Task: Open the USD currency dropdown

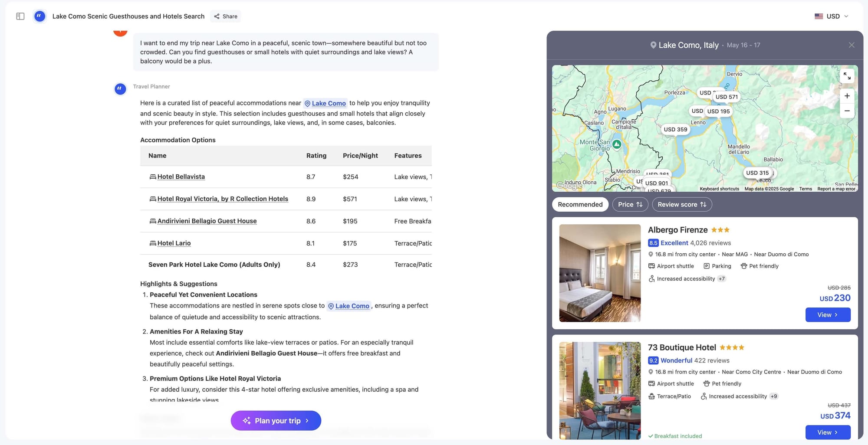Action: pos(832,16)
